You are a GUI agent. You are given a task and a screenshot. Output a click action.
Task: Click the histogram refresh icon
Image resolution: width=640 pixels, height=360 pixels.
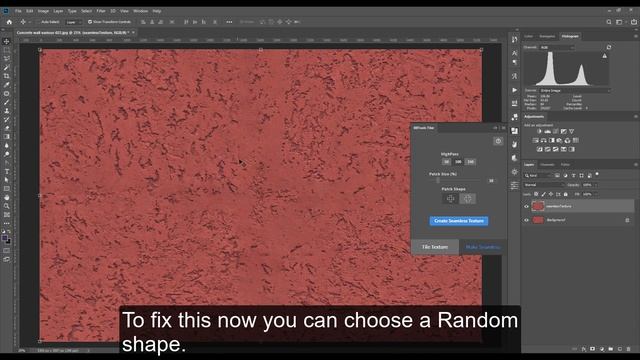(609, 47)
